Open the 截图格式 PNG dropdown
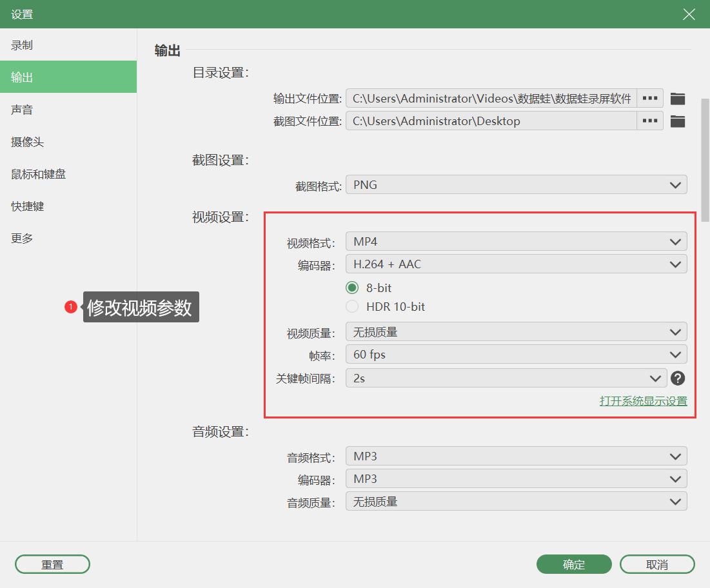Viewport: 710px width, 588px height. (x=516, y=185)
